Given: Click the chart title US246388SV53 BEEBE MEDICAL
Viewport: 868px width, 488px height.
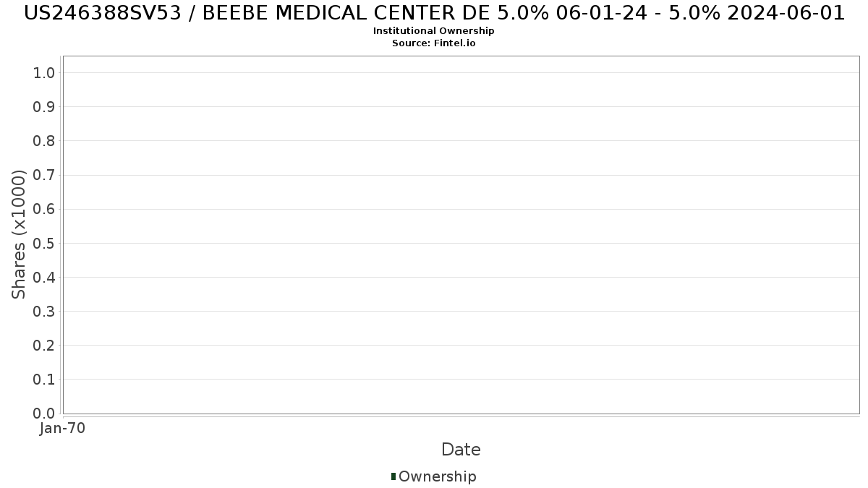Looking at the screenshot, I should [x=434, y=12].
